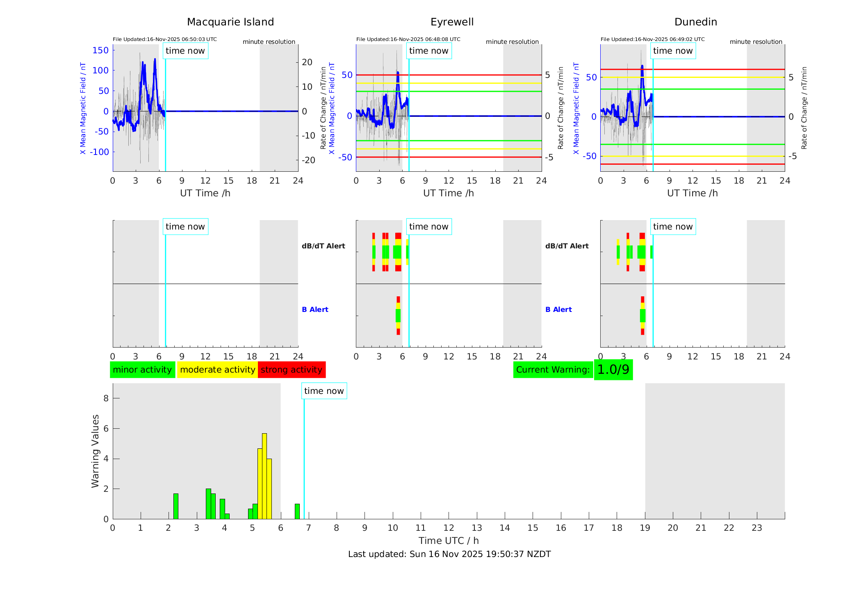Click Eyrewell B Alert colored block

(x=398, y=315)
